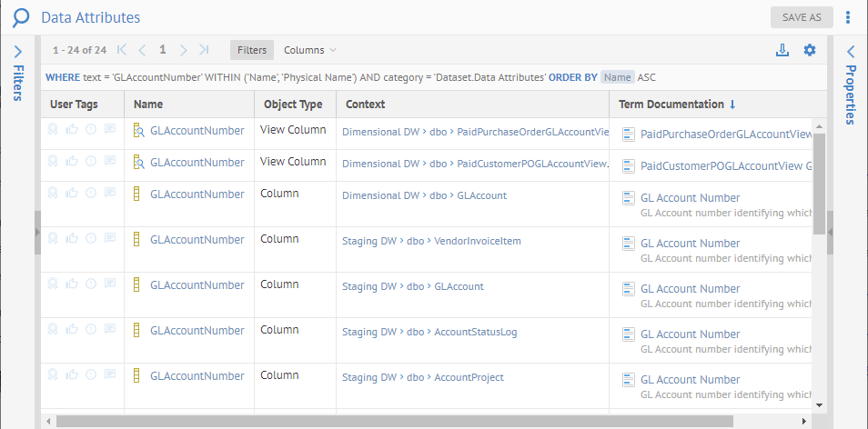
Task: Sort by the Term Documentation column header
Action: coord(671,105)
